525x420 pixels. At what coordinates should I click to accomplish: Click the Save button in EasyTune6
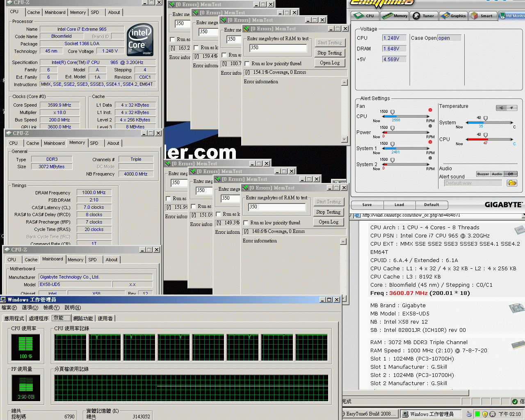point(367,205)
